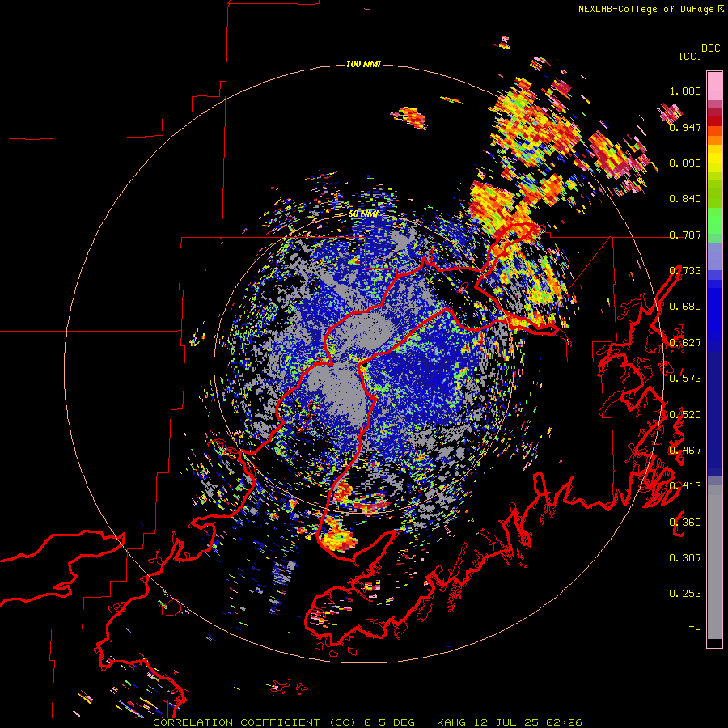Screen dimensions: 728x728
Task: Click the TH threshold label
Action: pyautogui.click(x=695, y=630)
